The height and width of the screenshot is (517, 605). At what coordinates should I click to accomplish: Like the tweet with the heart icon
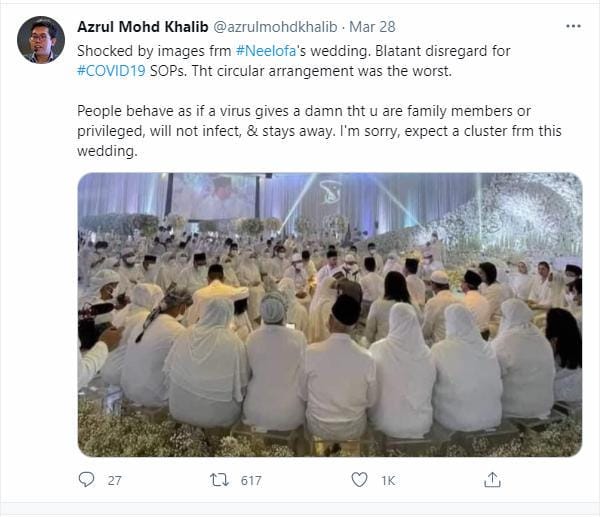(359, 480)
